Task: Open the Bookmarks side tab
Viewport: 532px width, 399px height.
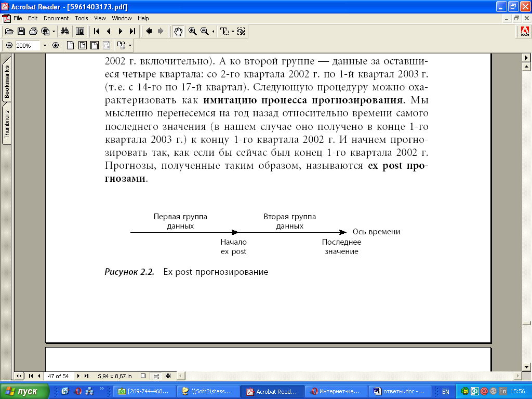Action: [7, 81]
